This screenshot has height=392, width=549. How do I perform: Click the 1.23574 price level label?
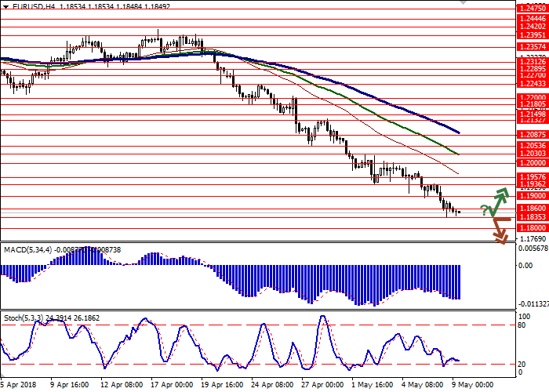coord(531,46)
